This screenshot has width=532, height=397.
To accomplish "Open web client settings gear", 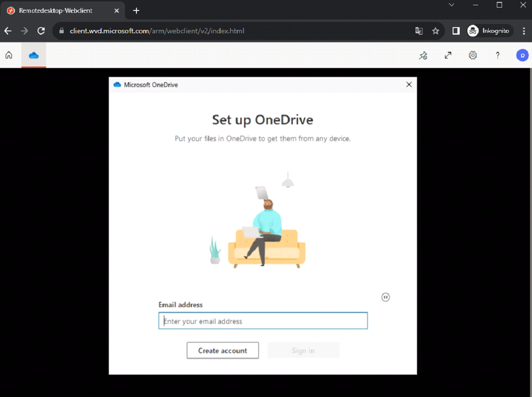I will [x=473, y=55].
